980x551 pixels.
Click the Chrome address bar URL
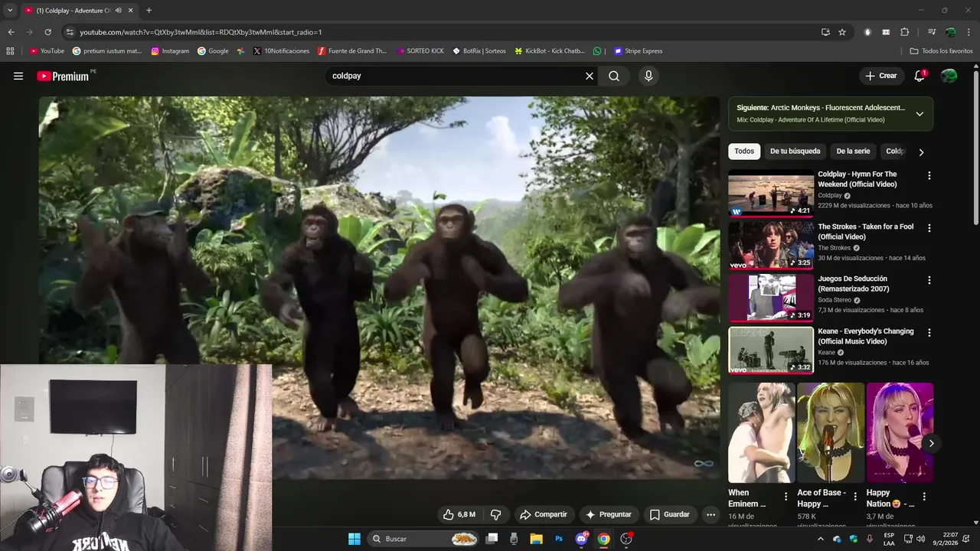point(201,32)
